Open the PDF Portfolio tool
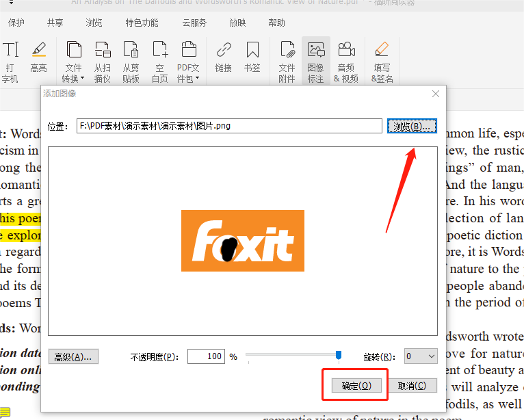This screenshot has width=524, height=420. tap(189, 62)
